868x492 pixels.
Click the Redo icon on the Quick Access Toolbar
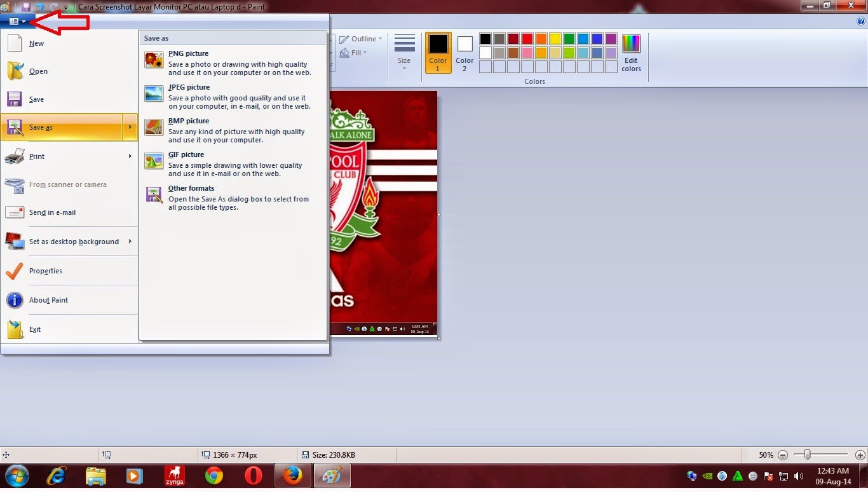54,6
